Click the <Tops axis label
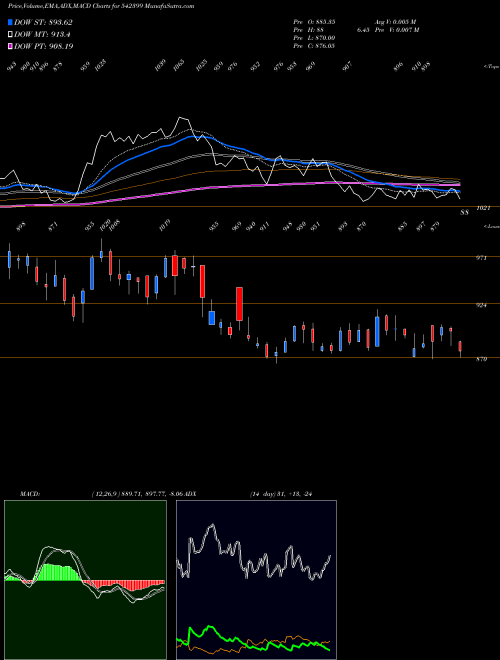The height and width of the screenshot is (660, 500). click(x=491, y=67)
